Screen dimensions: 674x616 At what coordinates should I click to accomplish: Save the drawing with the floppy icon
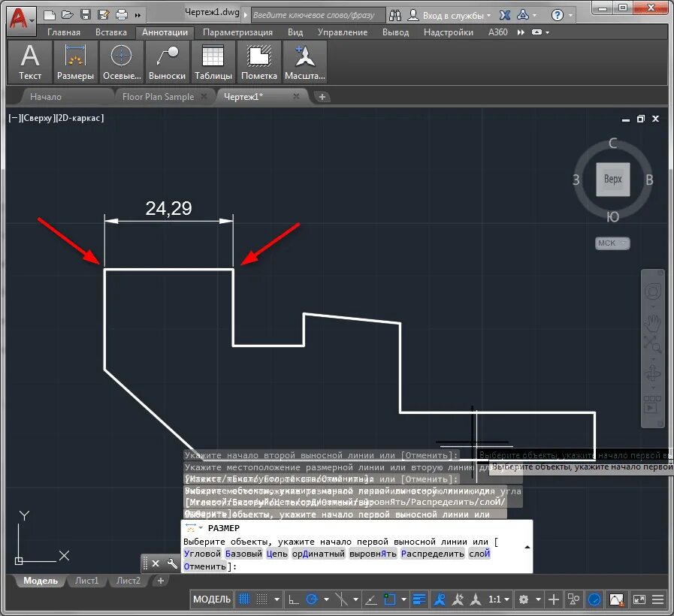coord(86,15)
